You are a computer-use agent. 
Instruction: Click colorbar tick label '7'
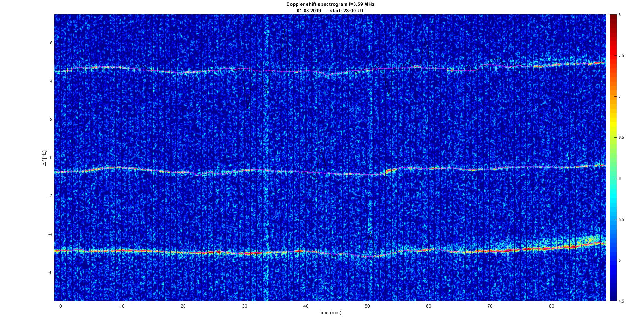pos(620,97)
